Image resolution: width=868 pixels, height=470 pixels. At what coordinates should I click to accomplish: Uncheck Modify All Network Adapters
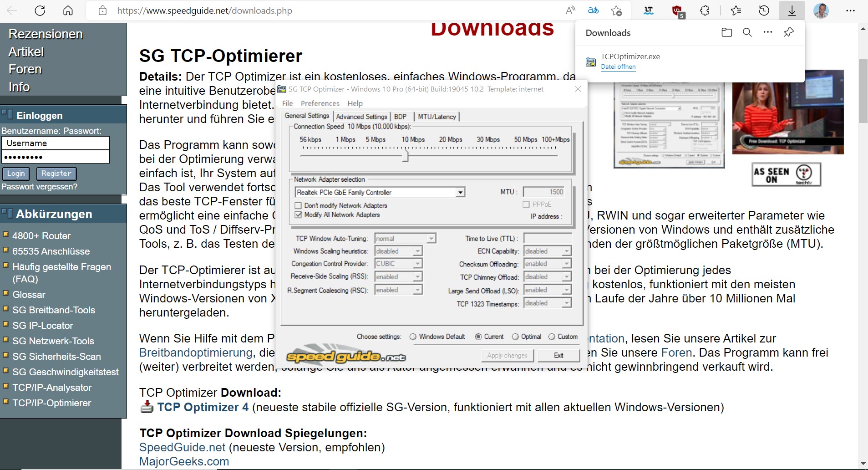(x=299, y=215)
